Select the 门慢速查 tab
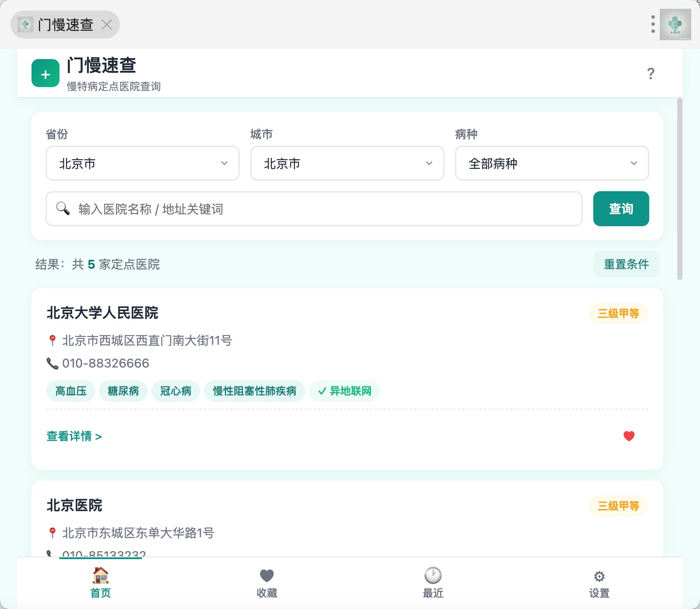This screenshot has width=700, height=609. (x=65, y=24)
